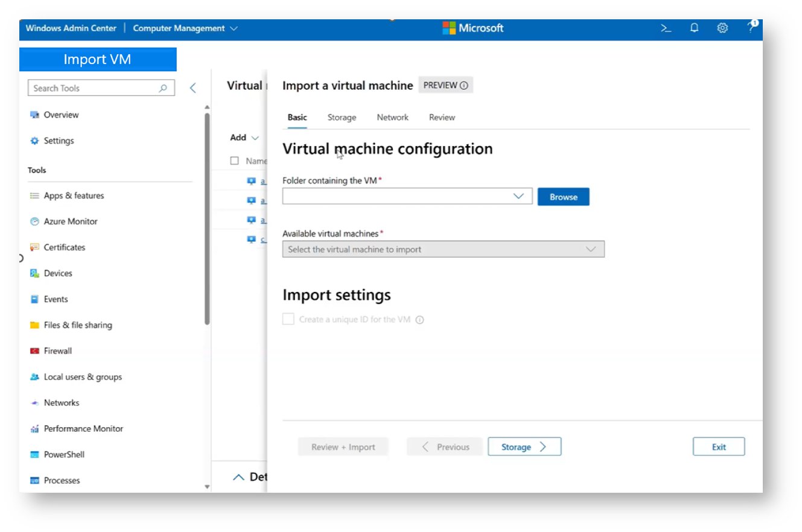This screenshot has height=532, width=802.
Task: Open the Available virtual machines dropdown
Action: coord(591,249)
